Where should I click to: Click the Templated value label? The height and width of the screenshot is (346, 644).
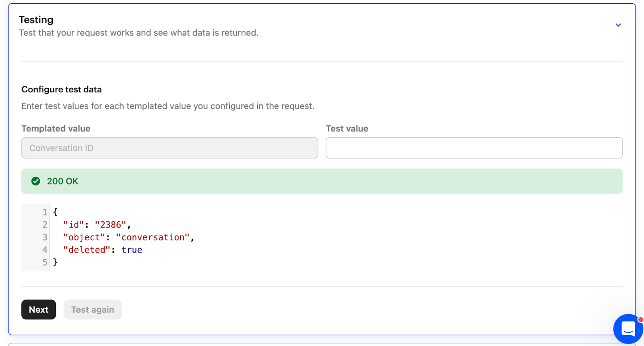pyautogui.click(x=56, y=128)
